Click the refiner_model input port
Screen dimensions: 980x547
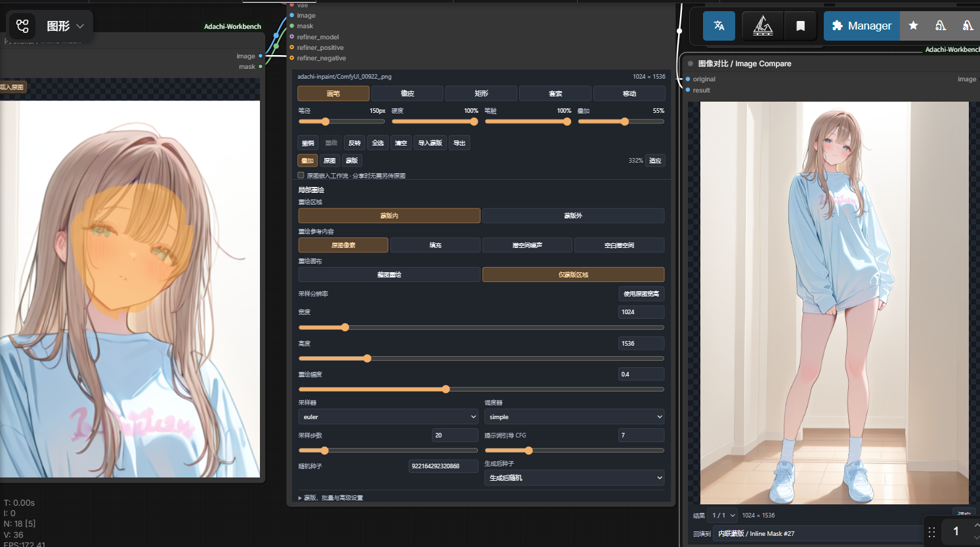292,37
